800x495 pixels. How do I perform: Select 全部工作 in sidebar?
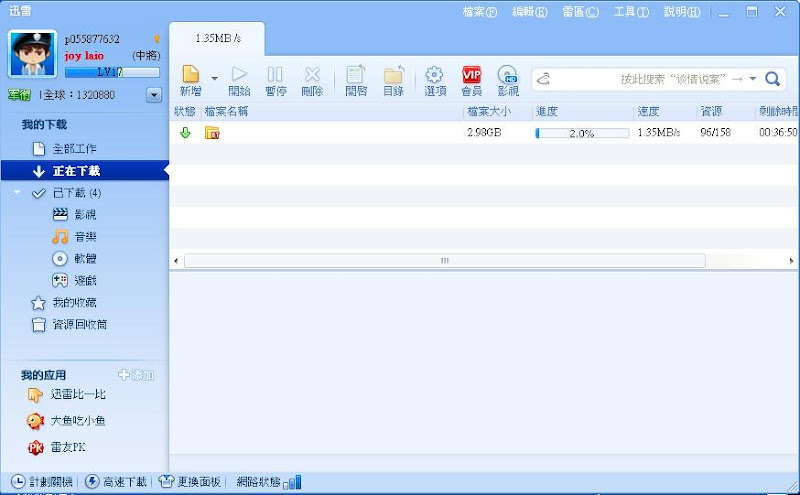tap(74, 149)
